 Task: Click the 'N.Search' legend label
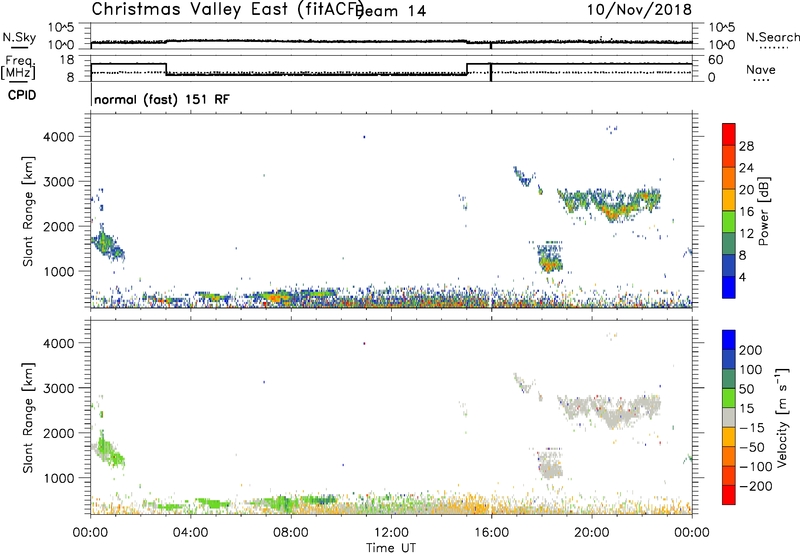point(772,37)
